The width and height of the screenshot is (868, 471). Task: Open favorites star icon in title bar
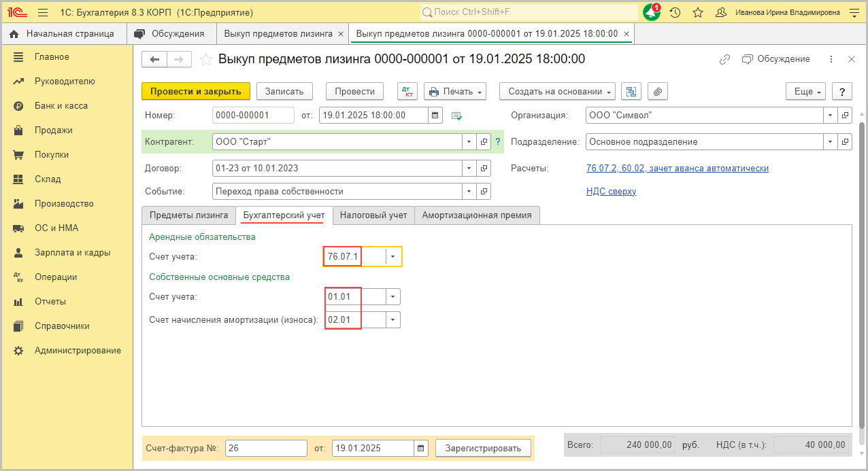tap(698, 12)
